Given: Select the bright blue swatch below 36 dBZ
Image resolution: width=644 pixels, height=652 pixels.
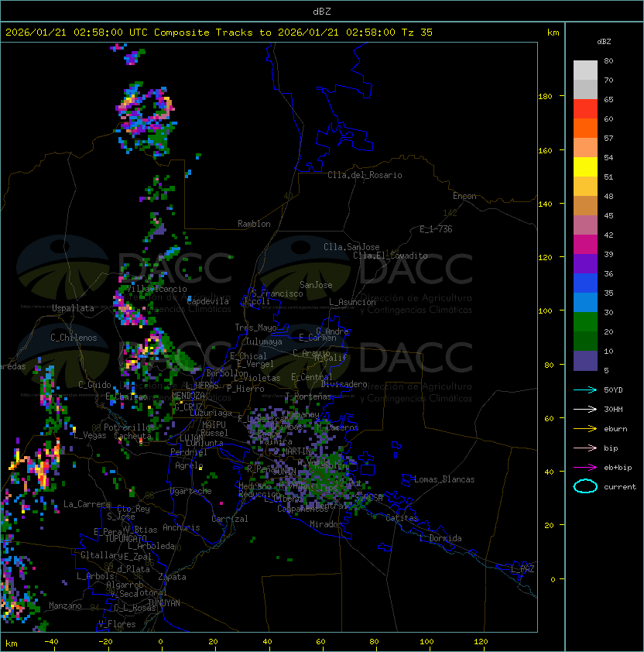Looking at the screenshot, I should 585,283.
